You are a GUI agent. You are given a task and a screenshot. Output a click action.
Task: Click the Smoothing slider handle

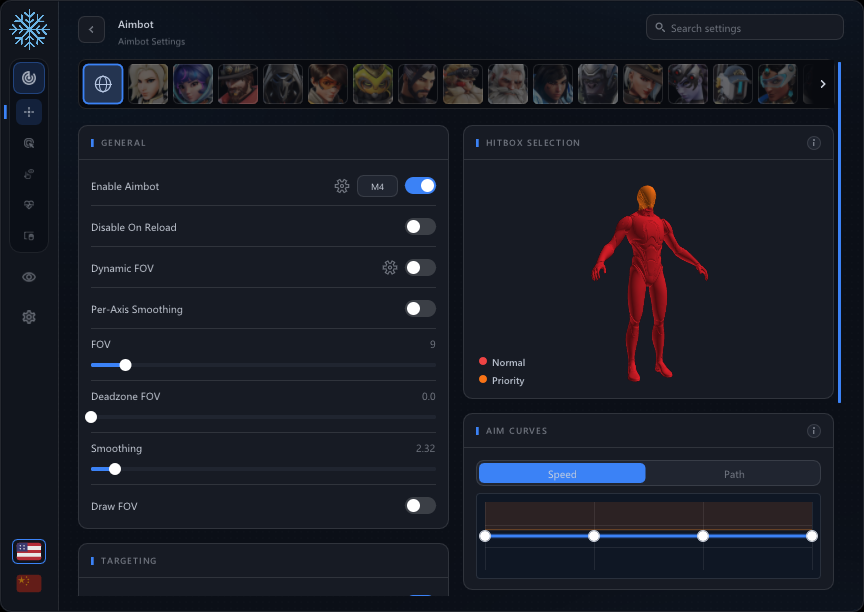pos(115,469)
